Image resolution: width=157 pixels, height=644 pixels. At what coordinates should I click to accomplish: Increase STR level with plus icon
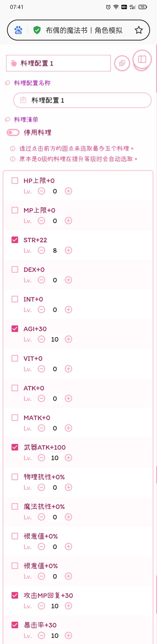click(68, 250)
